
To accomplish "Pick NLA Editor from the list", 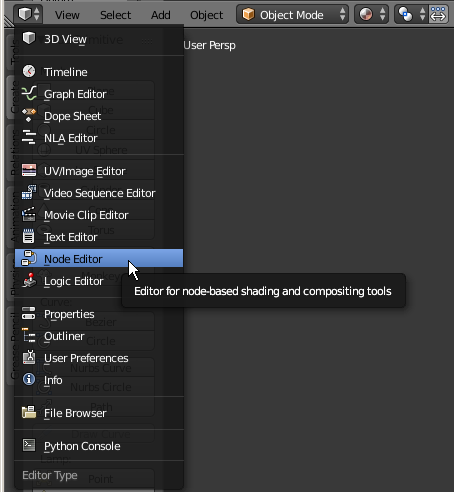I will pos(99,138).
